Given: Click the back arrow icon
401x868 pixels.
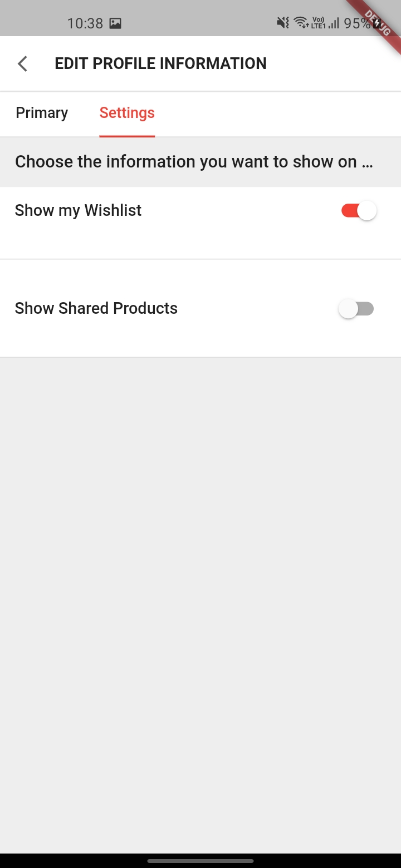Looking at the screenshot, I should click(x=22, y=63).
